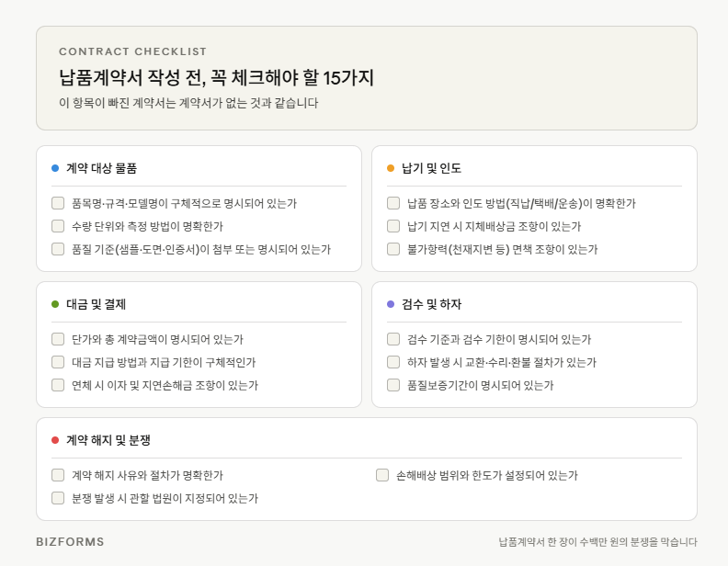728x566 pixels.
Task: Check the 납기 지연 시 지체배상금 checkbox
Action: [393, 226]
